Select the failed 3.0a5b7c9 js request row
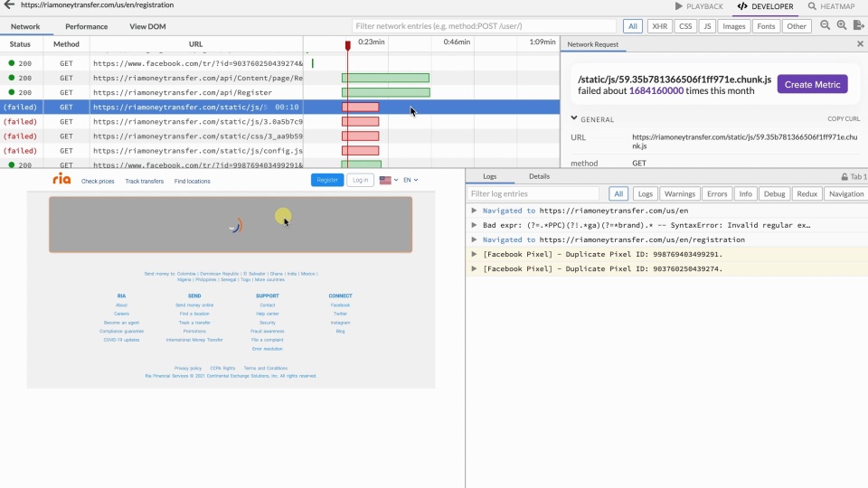The image size is (868, 488). pos(279,122)
